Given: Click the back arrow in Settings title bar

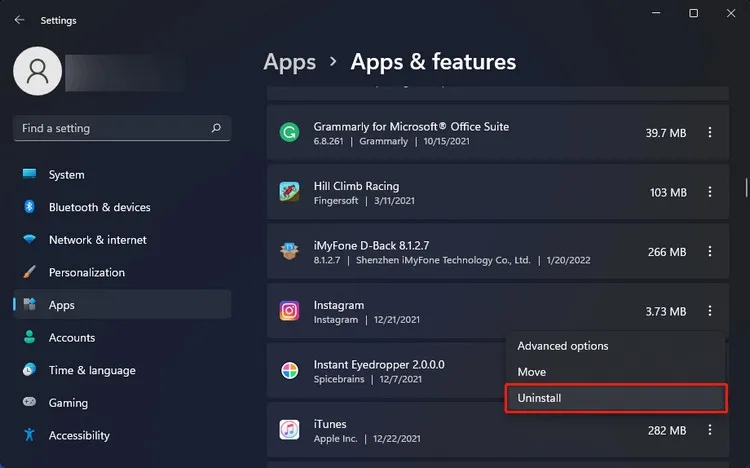Looking at the screenshot, I should coord(19,20).
